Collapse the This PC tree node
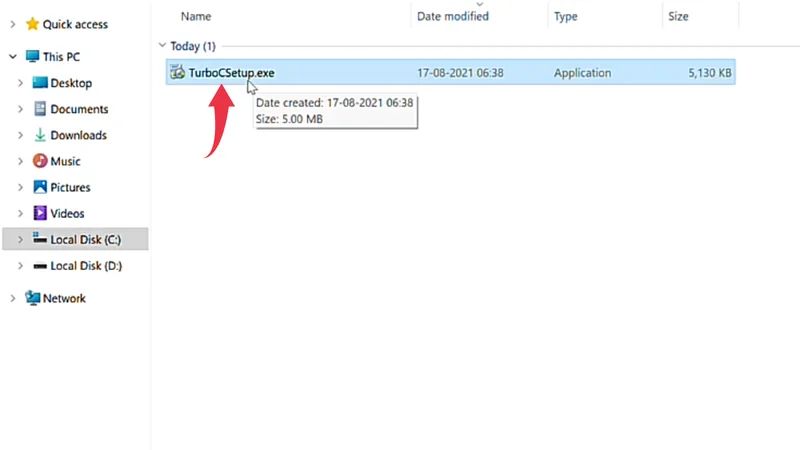The image size is (800, 450). click(12, 57)
